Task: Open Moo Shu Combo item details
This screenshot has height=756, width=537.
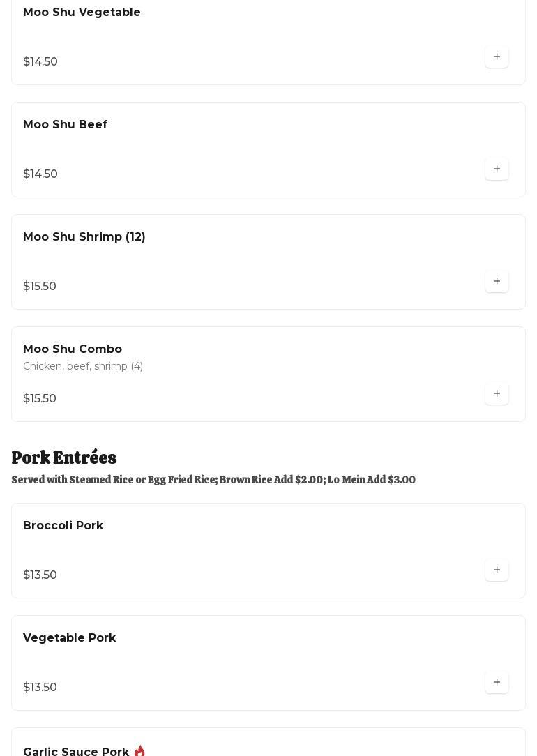Action: click(x=73, y=349)
